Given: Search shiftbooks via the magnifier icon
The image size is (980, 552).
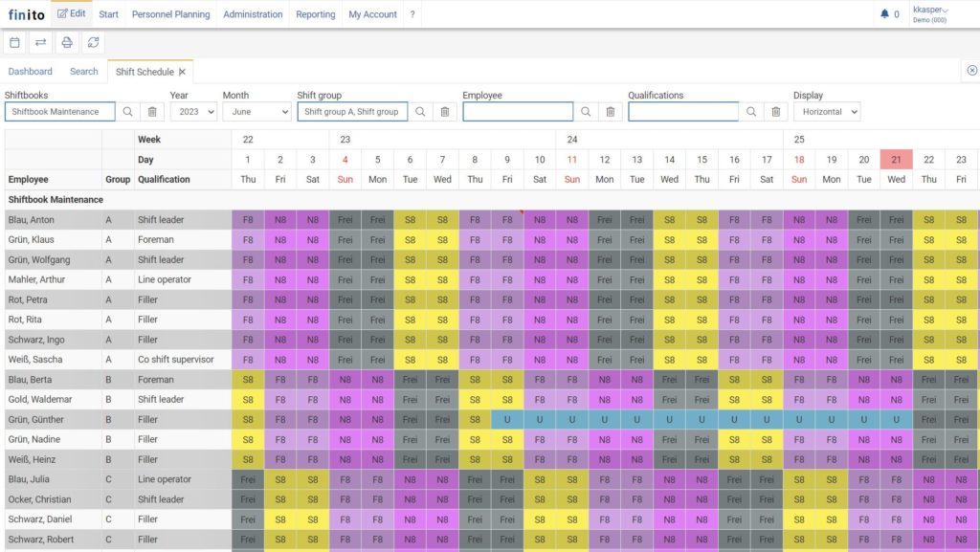Looking at the screenshot, I should click(x=128, y=111).
